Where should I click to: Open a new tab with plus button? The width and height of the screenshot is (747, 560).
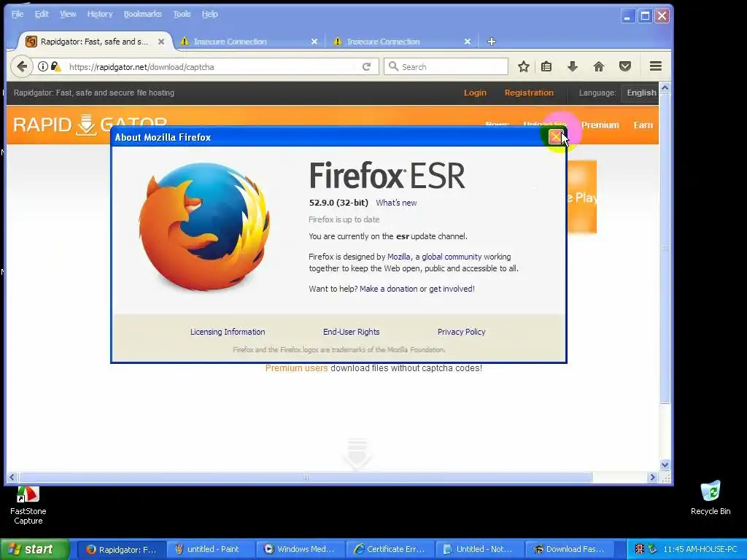pyautogui.click(x=492, y=42)
